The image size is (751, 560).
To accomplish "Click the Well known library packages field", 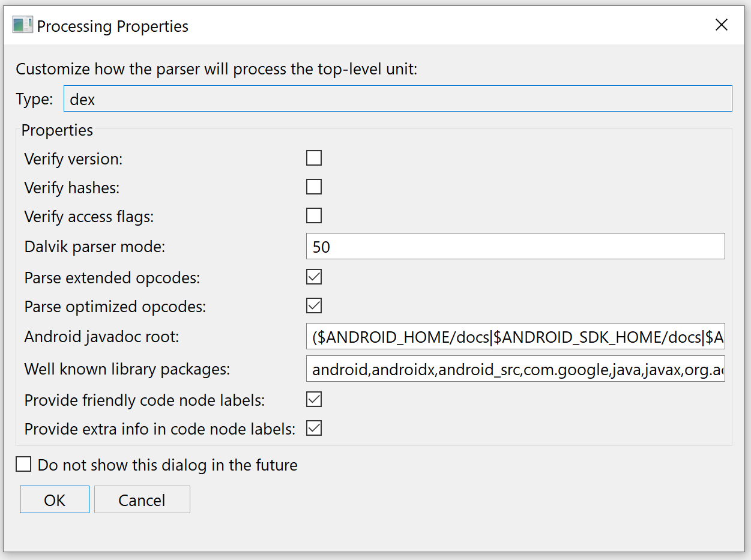I will coord(516,370).
